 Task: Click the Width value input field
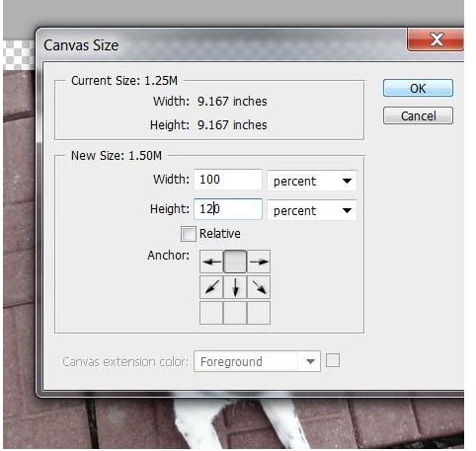point(228,180)
